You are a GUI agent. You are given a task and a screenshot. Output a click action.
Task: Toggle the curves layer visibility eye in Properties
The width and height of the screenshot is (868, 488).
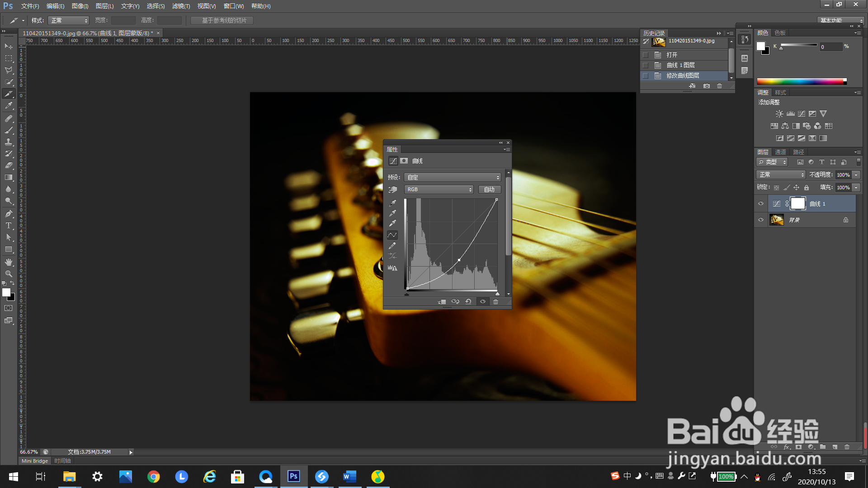click(x=482, y=301)
